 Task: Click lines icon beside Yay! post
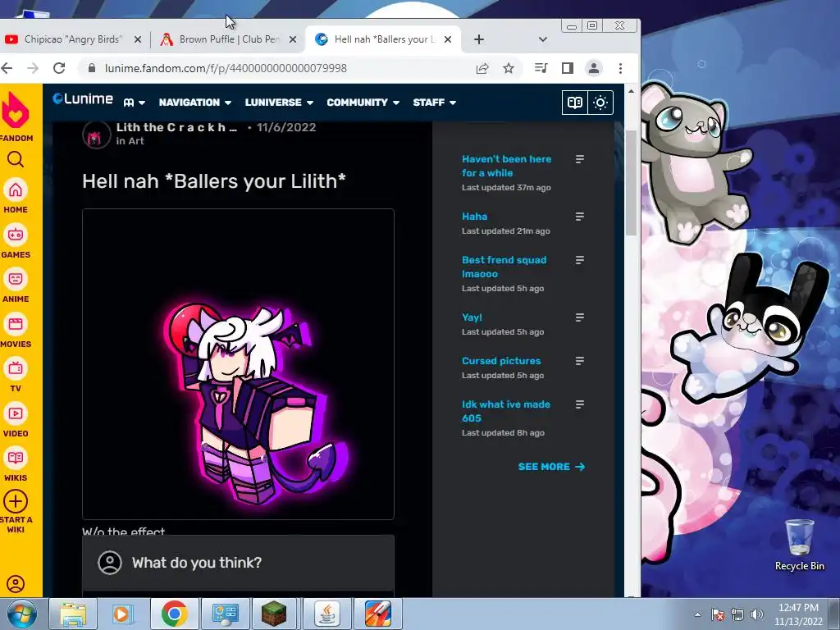[580, 317]
